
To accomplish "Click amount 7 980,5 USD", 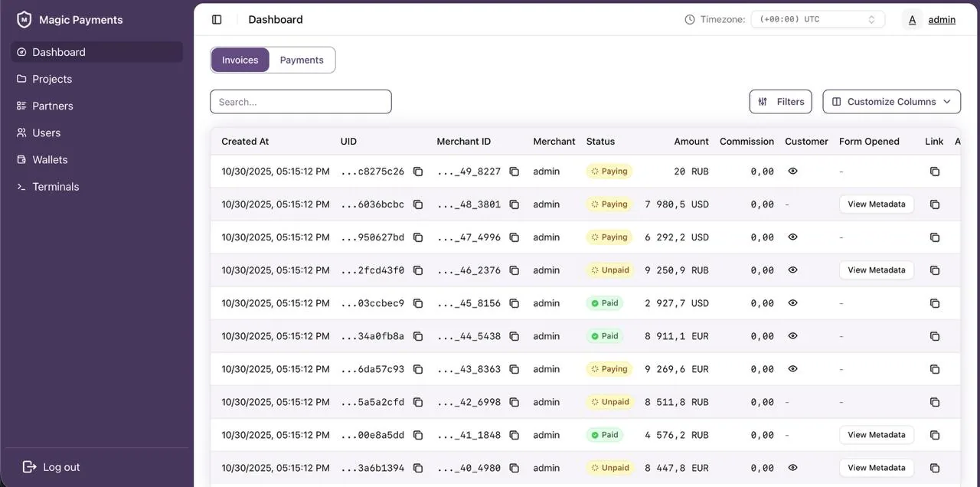I will coord(677,204).
